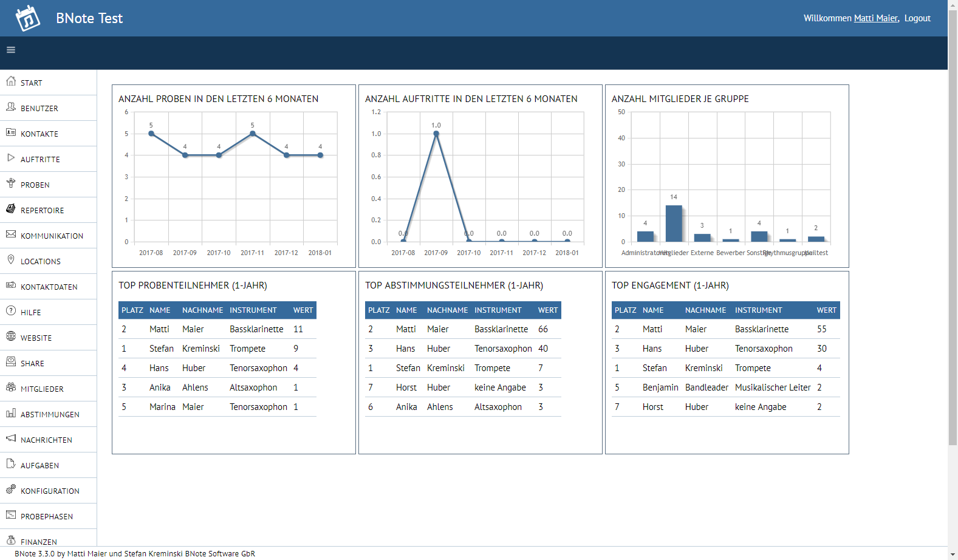Screen dimensions: 958x560
Task: Click the Hilfe question mark icon
Action: [11, 310]
